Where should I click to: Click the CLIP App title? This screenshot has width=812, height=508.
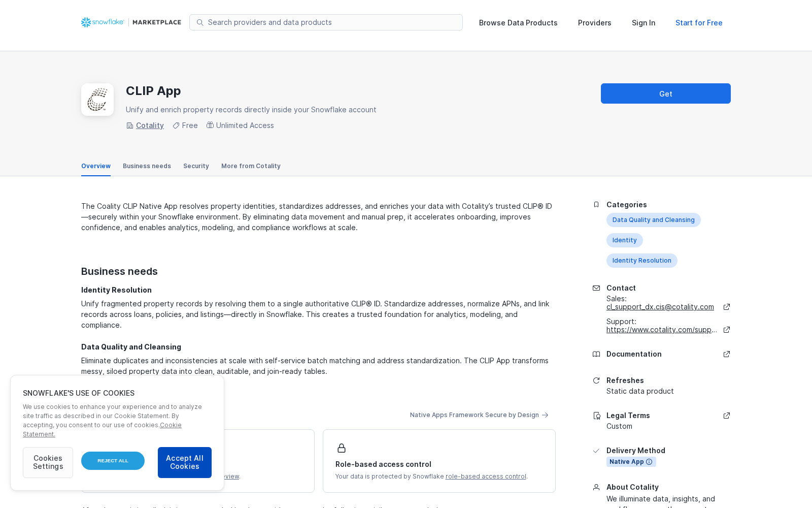(x=153, y=91)
